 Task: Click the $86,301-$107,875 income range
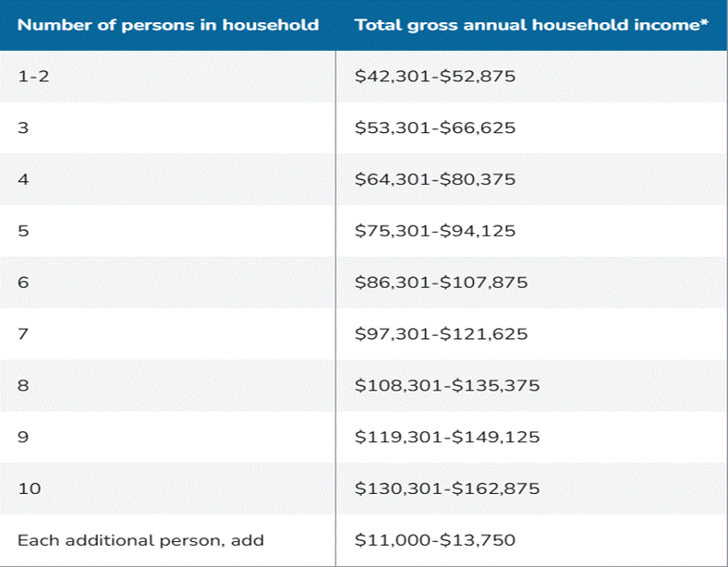(441, 283)
